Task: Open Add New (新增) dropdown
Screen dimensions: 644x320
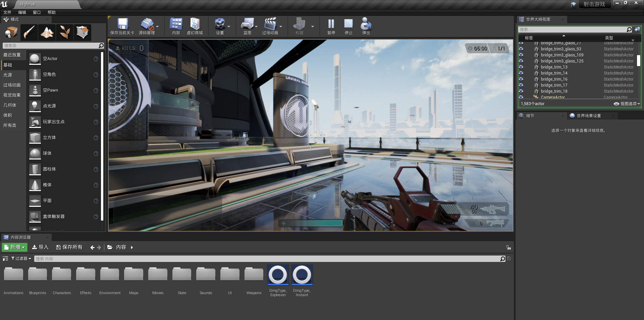Action: (15, 247)
